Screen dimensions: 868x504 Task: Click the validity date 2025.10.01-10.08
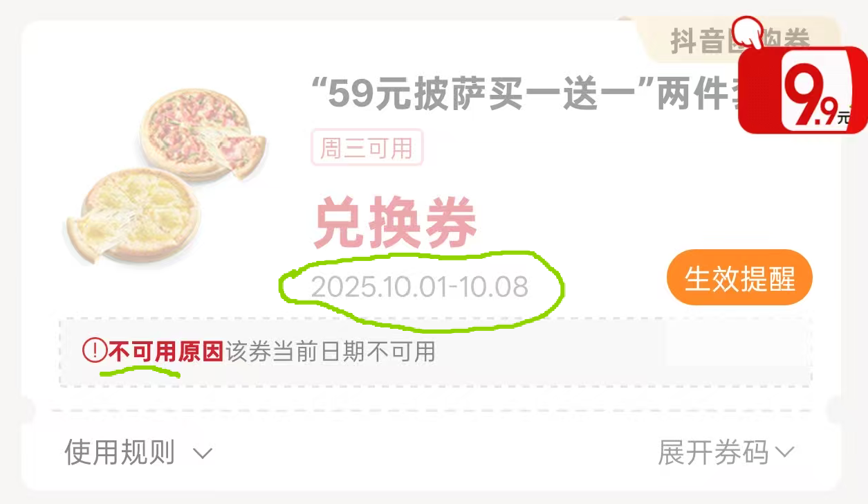pos(420,287)
